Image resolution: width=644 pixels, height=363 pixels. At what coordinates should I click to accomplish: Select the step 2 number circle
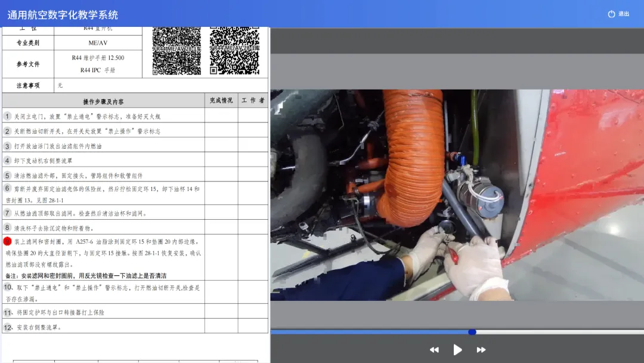[x=7, y=131]
